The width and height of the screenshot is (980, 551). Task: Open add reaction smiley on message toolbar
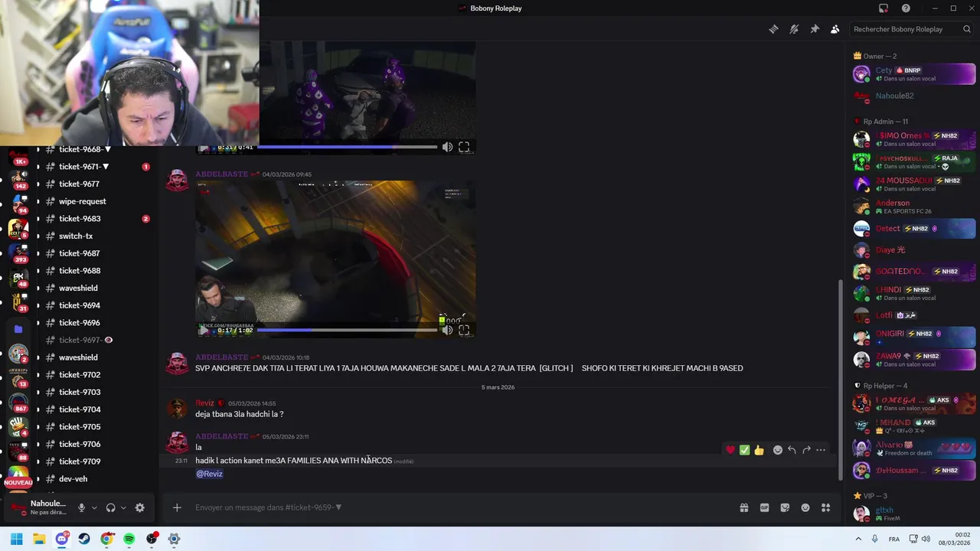pyautogui.click(x=777, y=450)
